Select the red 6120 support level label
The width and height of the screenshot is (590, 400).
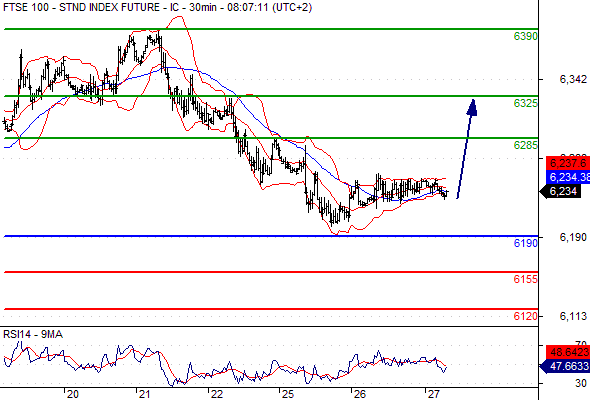coord(526,316)
